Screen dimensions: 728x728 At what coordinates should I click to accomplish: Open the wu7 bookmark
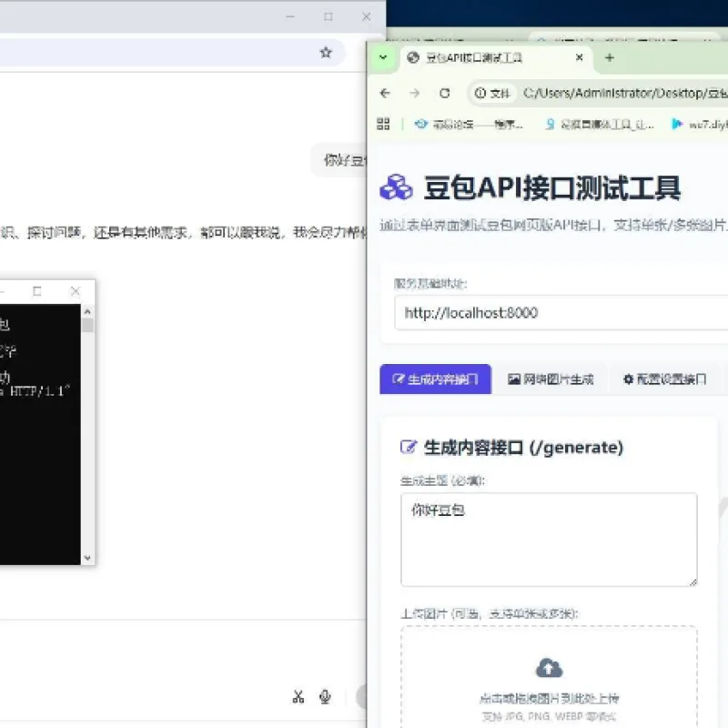pyautogui.click(x=699, y=124)
